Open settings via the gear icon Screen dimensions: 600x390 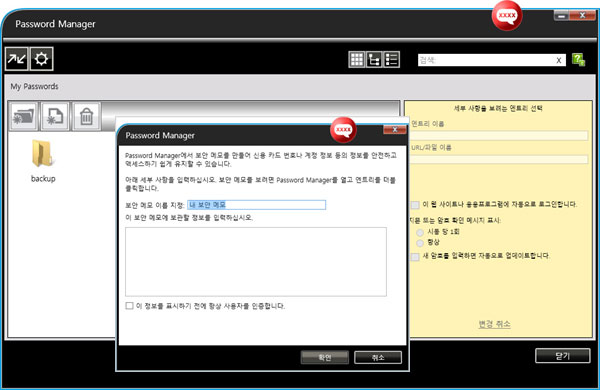tap(41, 59)
